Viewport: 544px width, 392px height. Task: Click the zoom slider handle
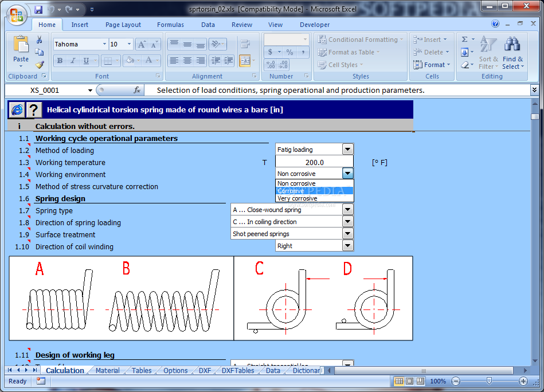point(489,381)
